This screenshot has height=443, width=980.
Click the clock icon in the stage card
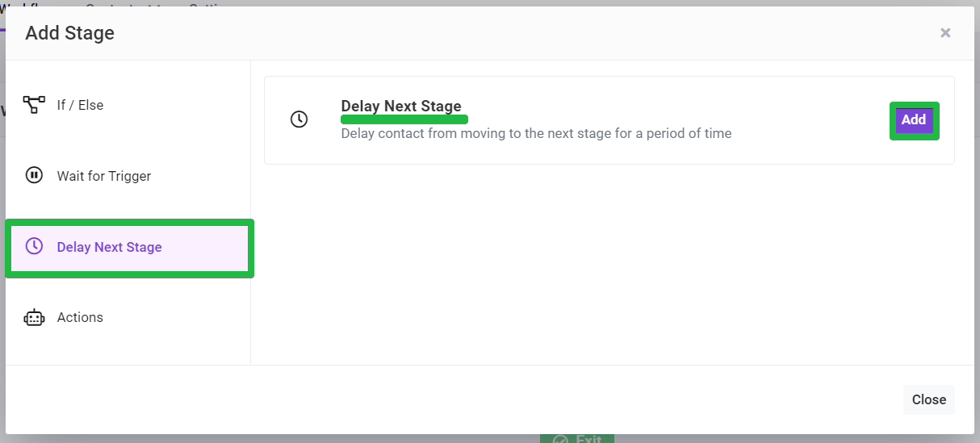[x=299, y=119]
